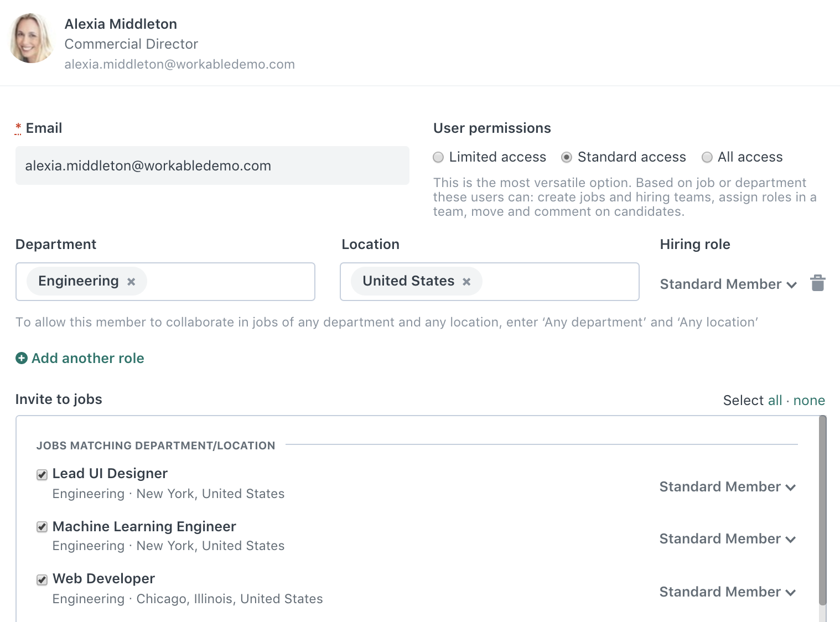Click inside the Department selection field
840x622 pixels.
pos(165,282)
